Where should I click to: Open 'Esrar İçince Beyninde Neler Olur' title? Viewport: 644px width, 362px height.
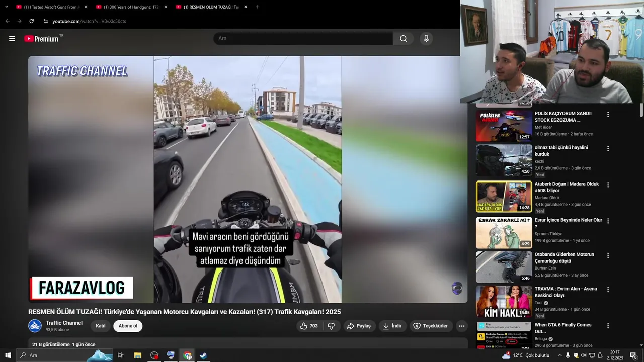(569, 223)
